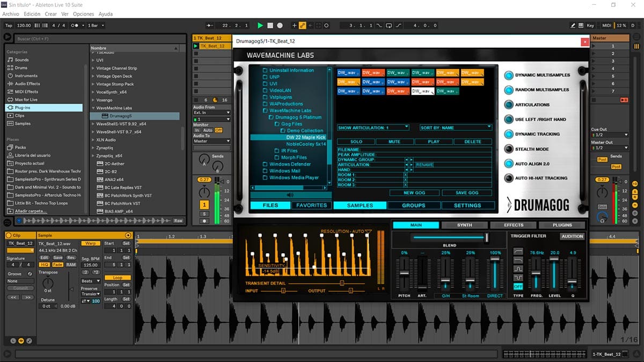Toggle Auto Align 2.0
Image resolution: width=644 pixels, height=362 pixels.
508,164
